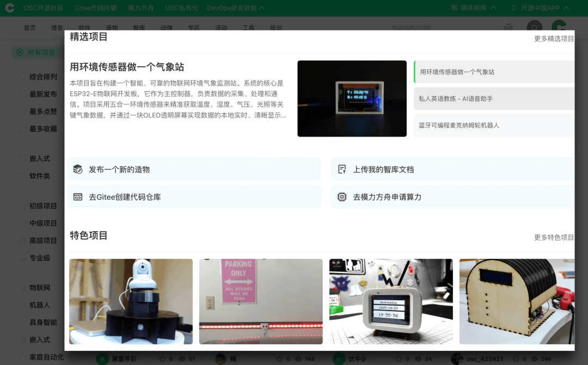The height and width of the screenshot is (365, 588).
Task: Click the upload document icon
Action: (342, 169)
